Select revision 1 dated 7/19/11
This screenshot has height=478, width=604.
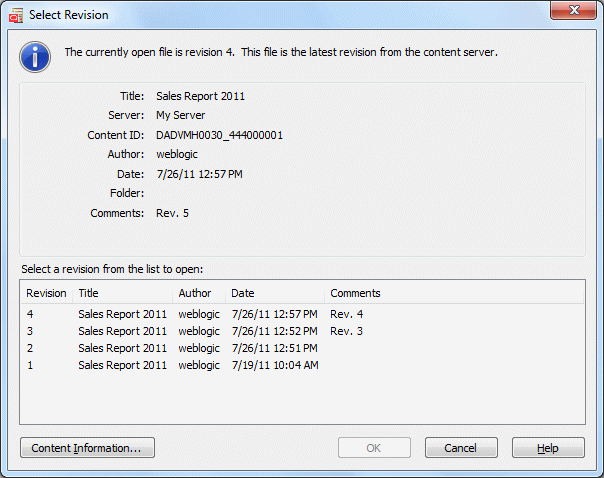[302, 365]
